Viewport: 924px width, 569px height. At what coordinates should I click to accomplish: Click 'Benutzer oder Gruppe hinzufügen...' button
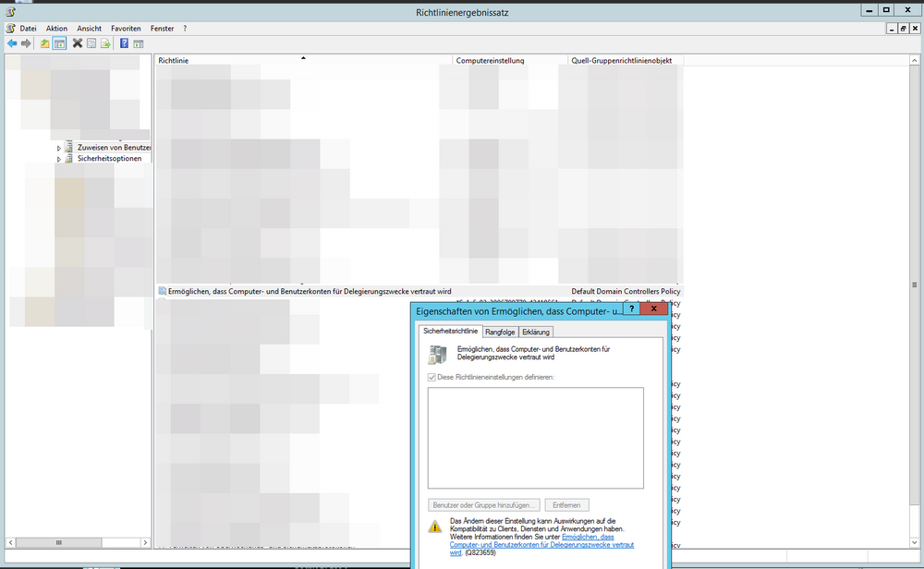point(483,505)
